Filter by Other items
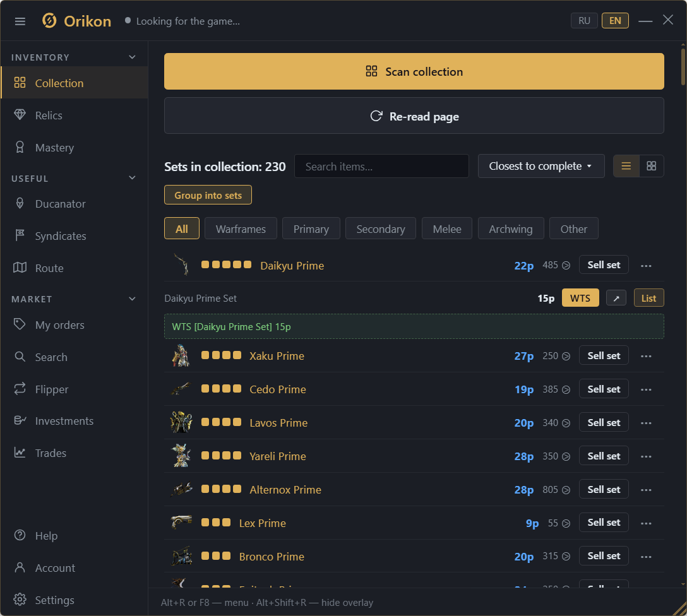The height and width of the screenshot is (616, 687). coord(573,228)
